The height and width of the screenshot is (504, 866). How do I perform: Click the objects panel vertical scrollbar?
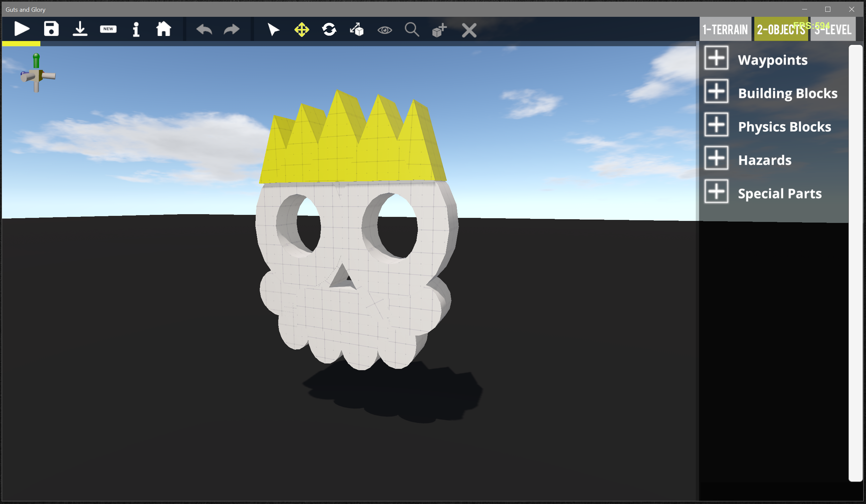856,263
